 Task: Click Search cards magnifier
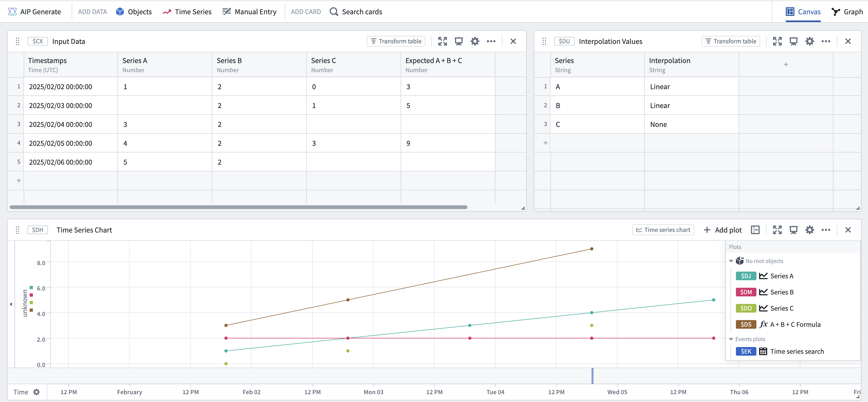pos(334,12)
